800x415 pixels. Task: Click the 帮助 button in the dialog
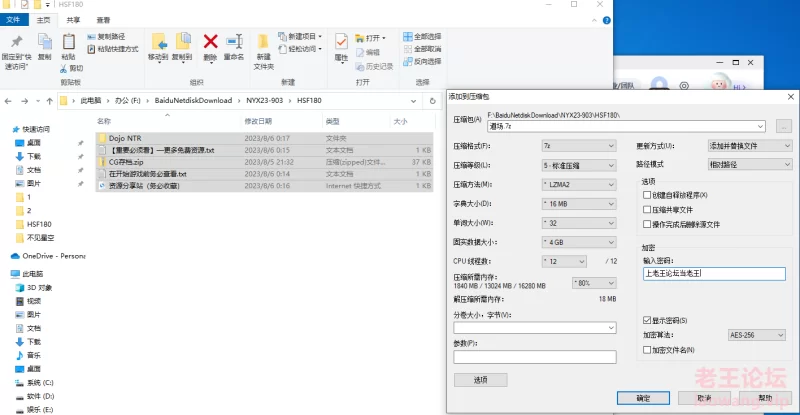pyautogui.click(x=765, y=398)
